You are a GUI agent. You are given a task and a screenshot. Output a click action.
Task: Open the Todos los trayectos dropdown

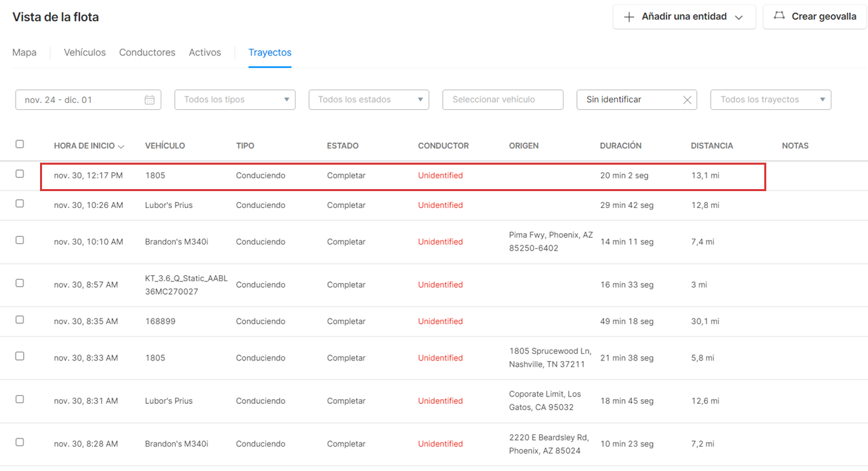click(x=771, y=100)
